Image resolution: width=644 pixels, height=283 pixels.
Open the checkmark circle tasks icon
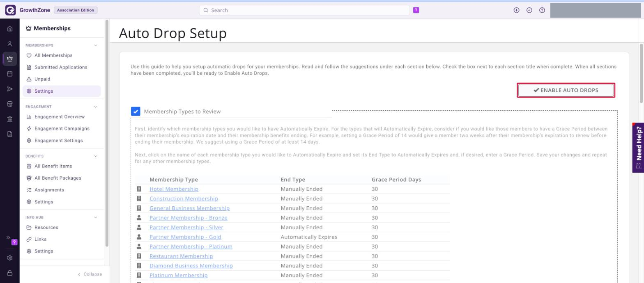pyautogui.click(x=529, y=10)
